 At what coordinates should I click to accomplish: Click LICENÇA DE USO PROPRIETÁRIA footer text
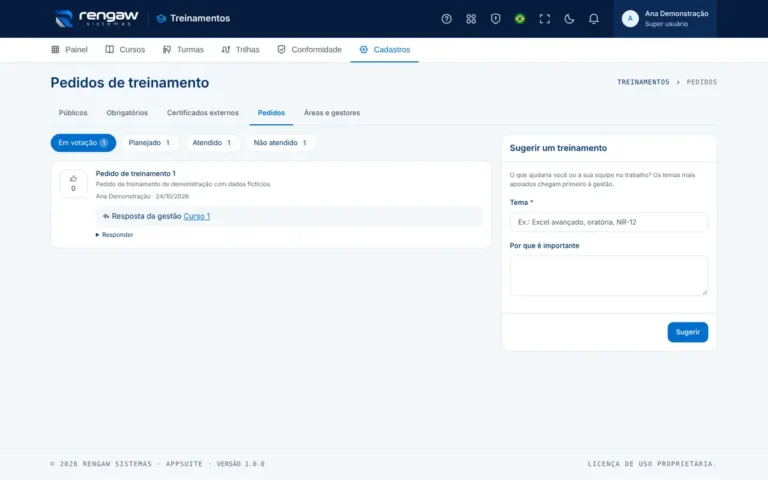[x=652, y=464]
